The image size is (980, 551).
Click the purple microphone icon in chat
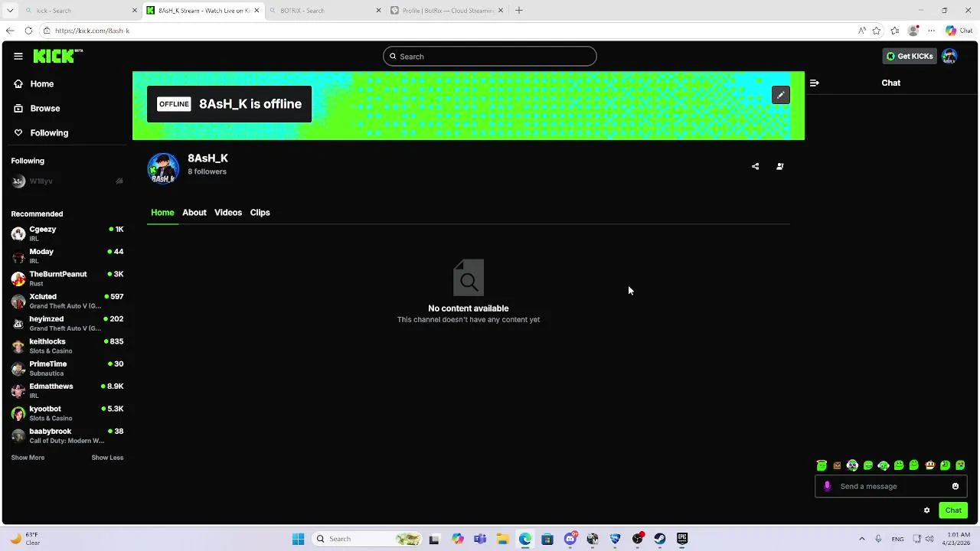point(827,486)
